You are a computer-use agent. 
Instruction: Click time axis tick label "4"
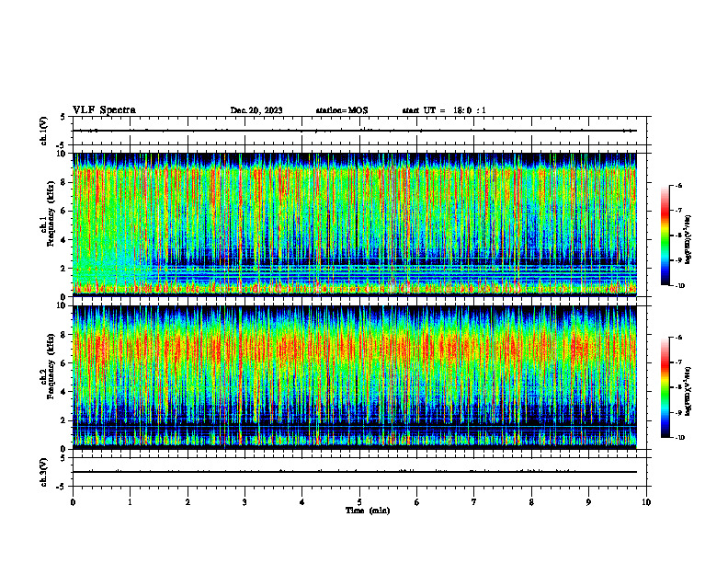pyautogui.click(x=302, y=502)
